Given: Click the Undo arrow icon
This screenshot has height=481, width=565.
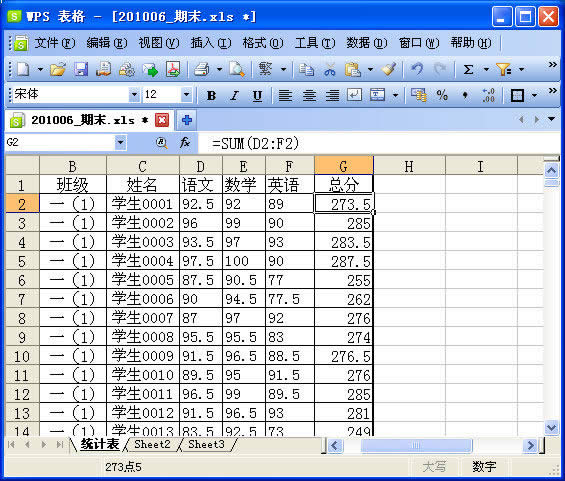Looking at the screenshot, I should [x=417, y=69].
